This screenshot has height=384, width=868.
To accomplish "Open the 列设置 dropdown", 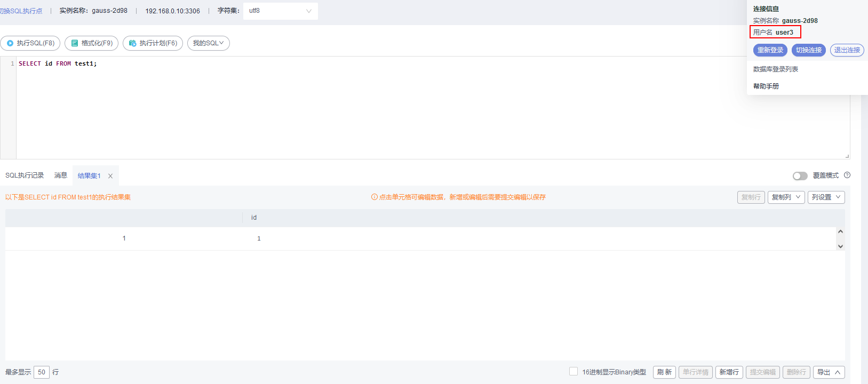I will click(826, 197).
